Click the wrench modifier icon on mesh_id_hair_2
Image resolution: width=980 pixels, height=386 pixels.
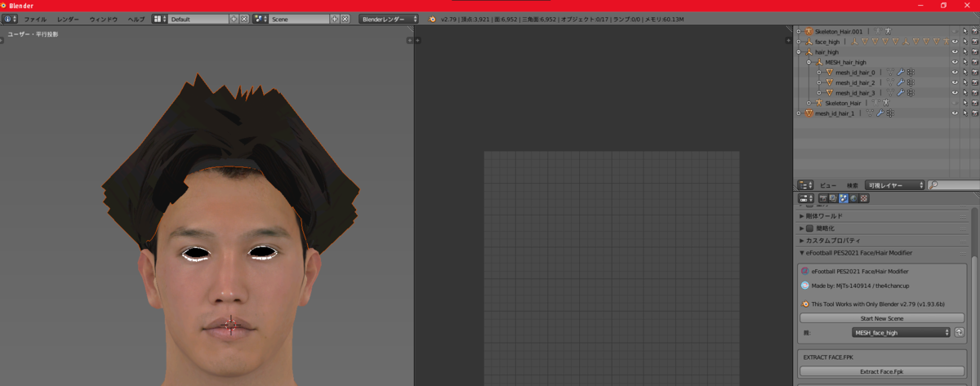[900, 82]
